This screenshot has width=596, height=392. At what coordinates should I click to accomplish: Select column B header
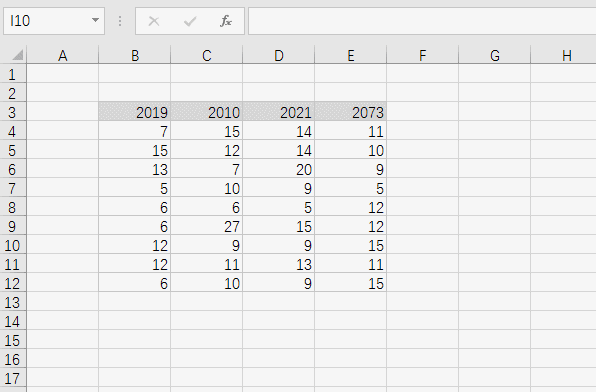point(135,56)
